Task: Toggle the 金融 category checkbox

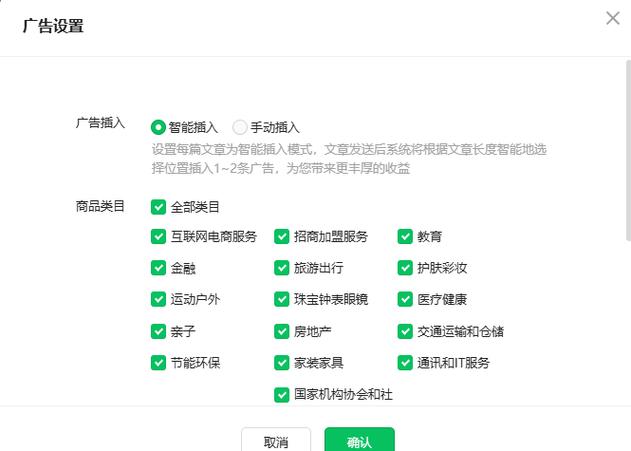Action: pyautogui.click(x=158, y=268)
